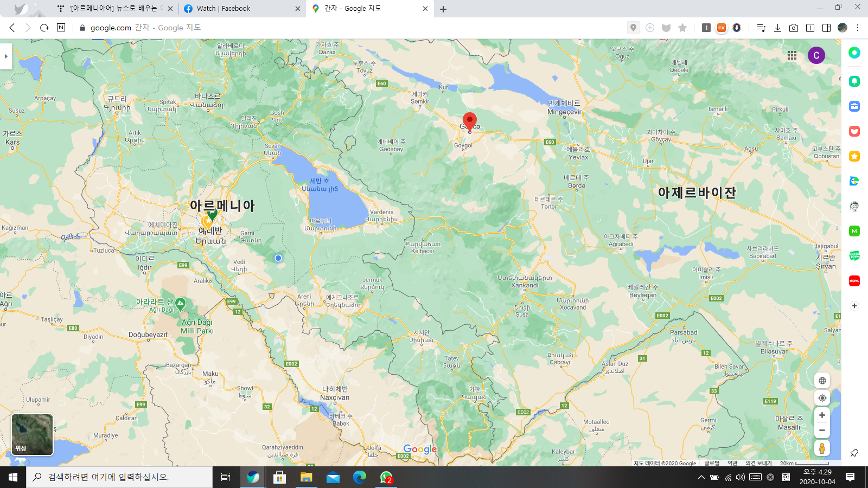
Task: Open the purple C account avatar
Action: coord(816,55)
